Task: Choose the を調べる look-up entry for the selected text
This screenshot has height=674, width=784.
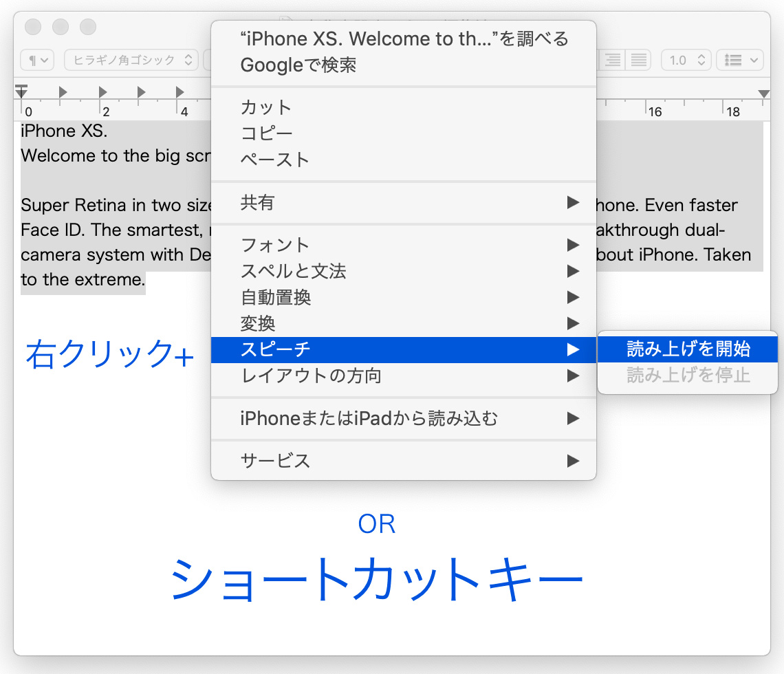Action: click(x=404, y=39)
